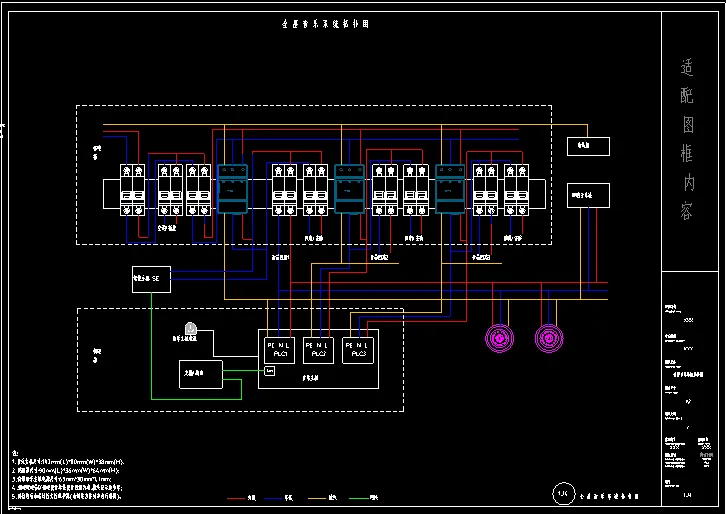The width and height of the screenshot is (726, 514).
Task: Select the rightmost magenta socket symbol
Action: tap(549, 338)
